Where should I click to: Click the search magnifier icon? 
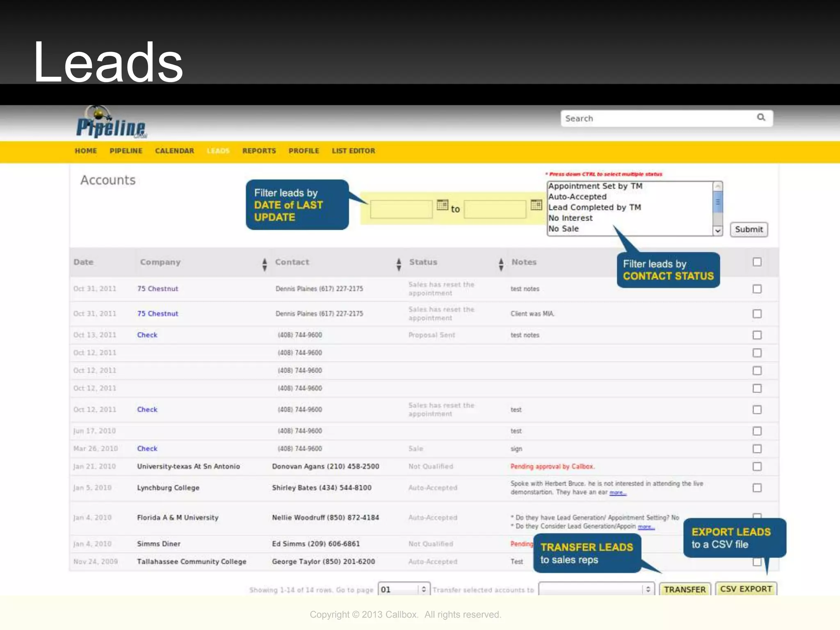[761, 118]
